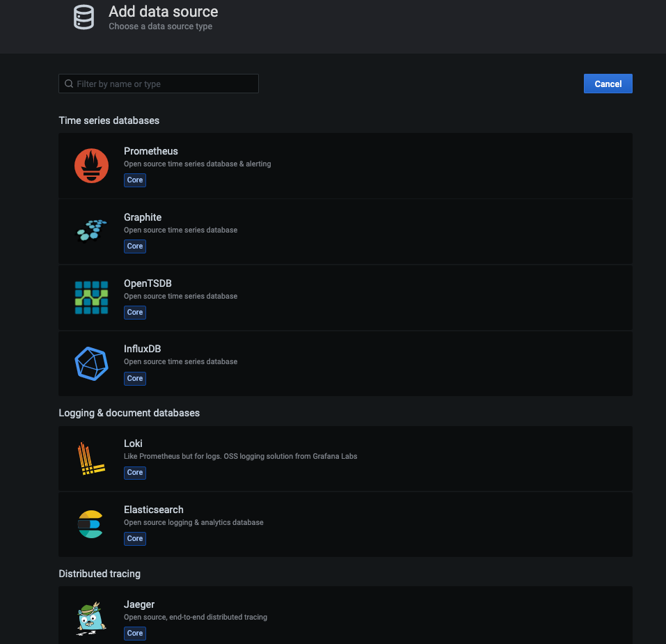The width and height of the screenshot is (666, 644).
Task: Open the OpenTSDB data source entry
Action: (148, 283)
